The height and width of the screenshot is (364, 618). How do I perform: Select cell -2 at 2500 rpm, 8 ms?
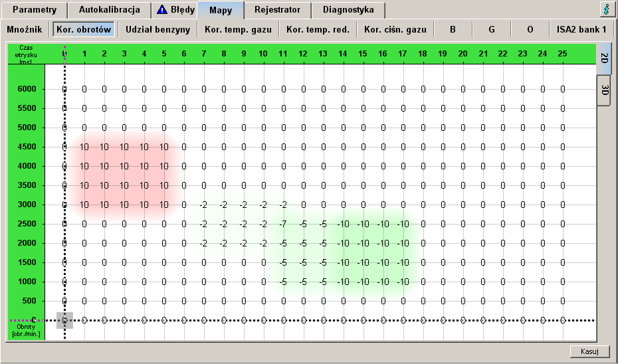(x=223, y=224)
